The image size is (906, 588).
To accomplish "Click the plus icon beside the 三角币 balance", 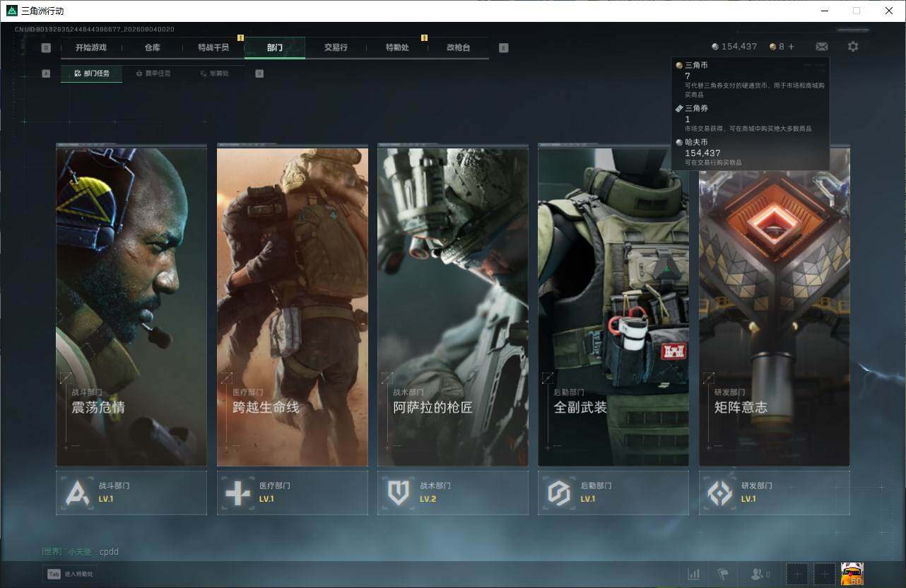I will coord(791,47).
